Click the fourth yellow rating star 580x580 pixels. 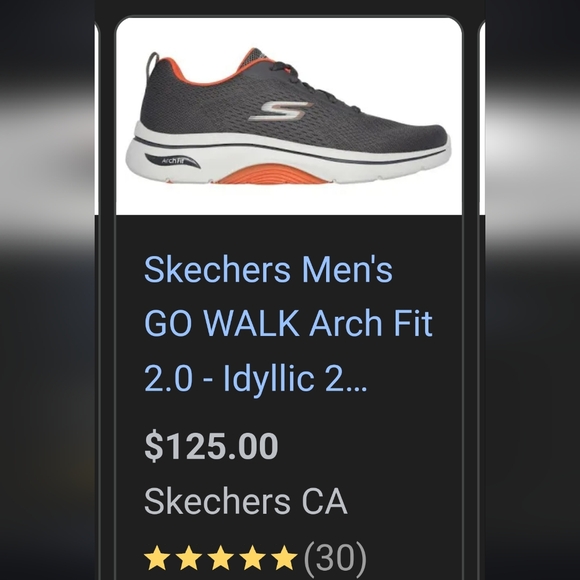coord(253,557)
